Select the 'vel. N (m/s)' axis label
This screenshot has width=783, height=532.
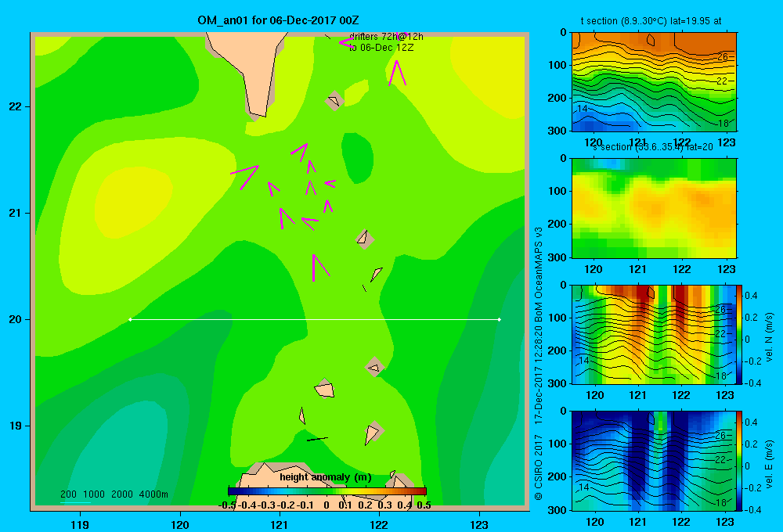770,337
